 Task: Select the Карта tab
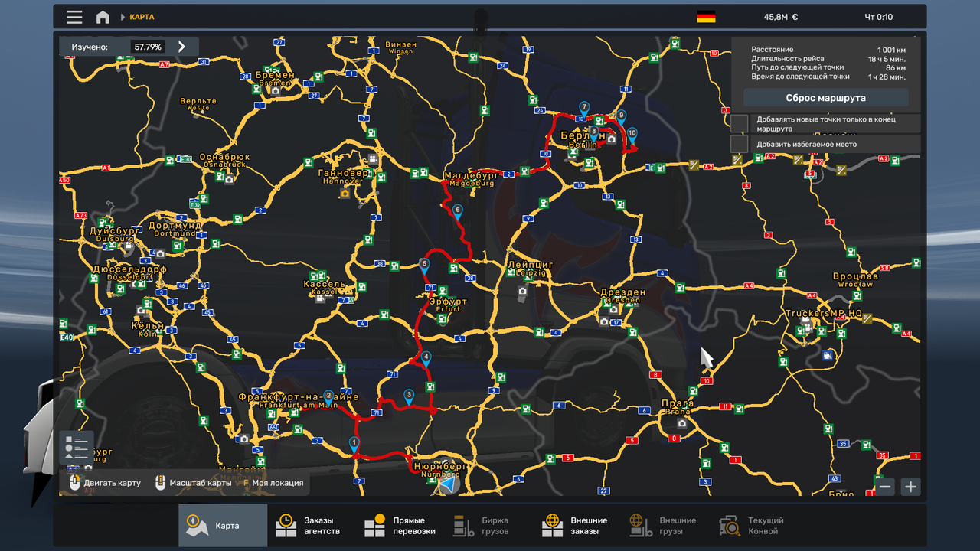point(223,526)
